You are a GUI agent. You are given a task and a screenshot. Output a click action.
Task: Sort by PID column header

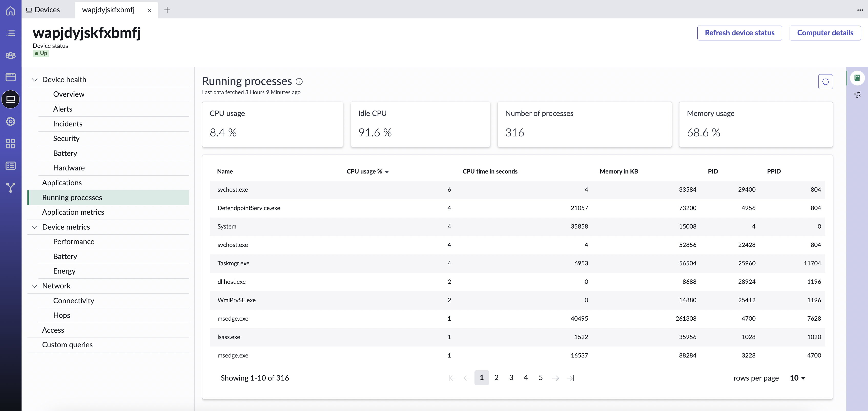click(x=713, y=171)
